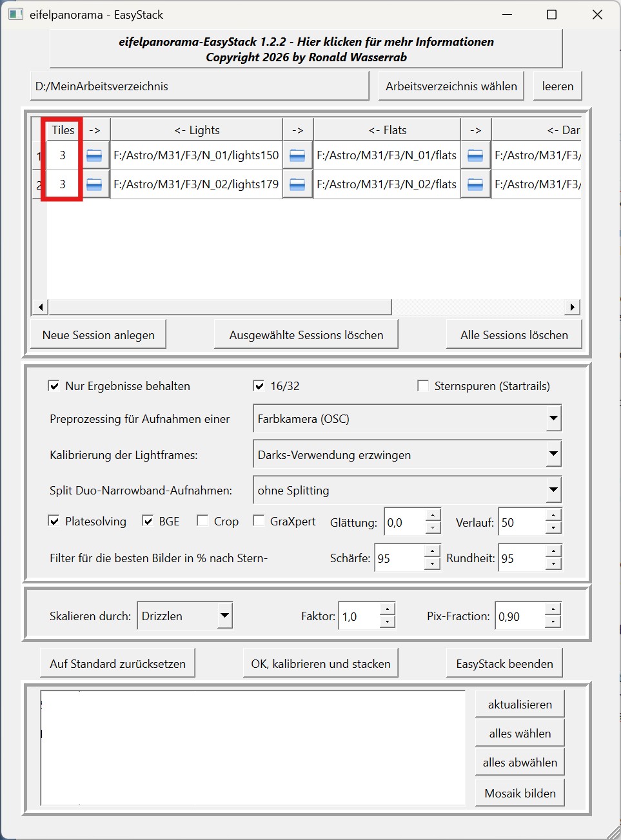This screenshot has width=621, height=840.
Task: Click the Arbeitsverzeichnis path field
Action: tap(199, 86)
